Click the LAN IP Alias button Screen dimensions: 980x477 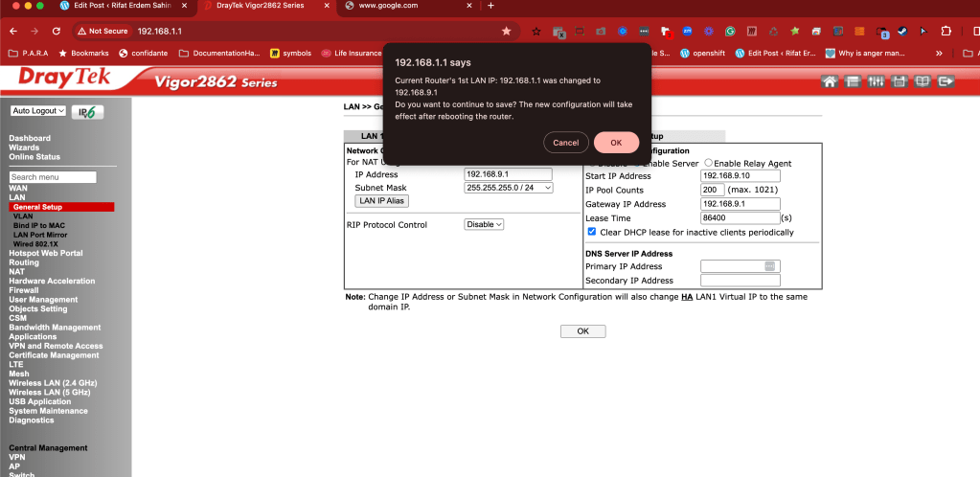click(x=382, y=201)
